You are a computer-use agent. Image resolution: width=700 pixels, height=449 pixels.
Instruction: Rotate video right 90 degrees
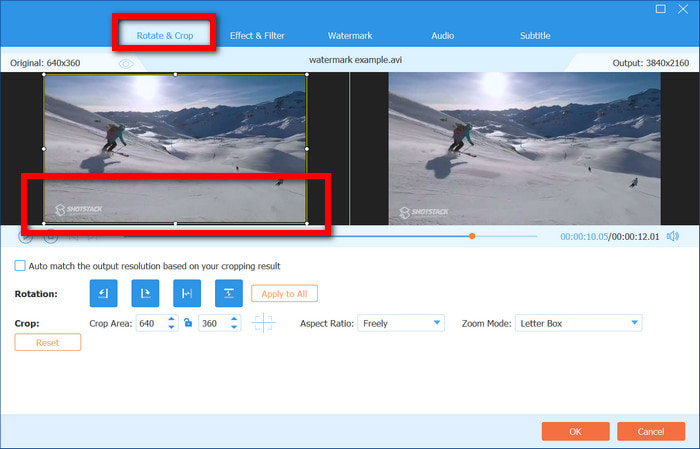tap(145, 293)
